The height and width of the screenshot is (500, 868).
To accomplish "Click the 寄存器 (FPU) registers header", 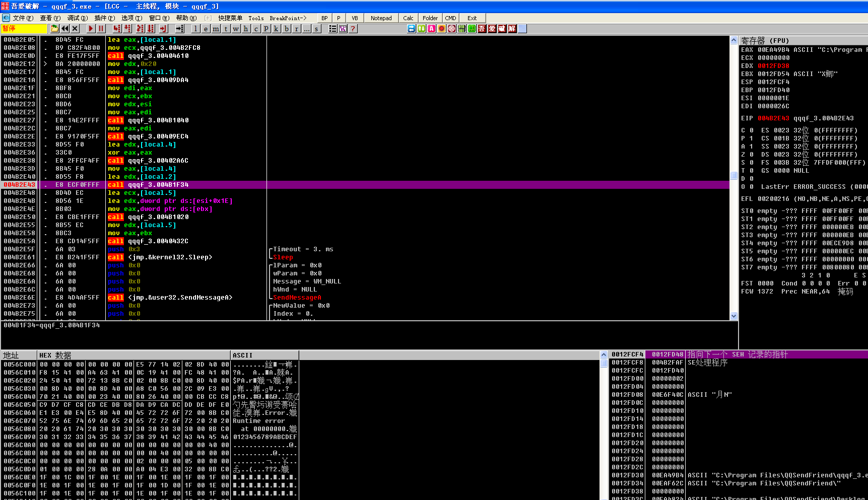I will click(804, 40).
